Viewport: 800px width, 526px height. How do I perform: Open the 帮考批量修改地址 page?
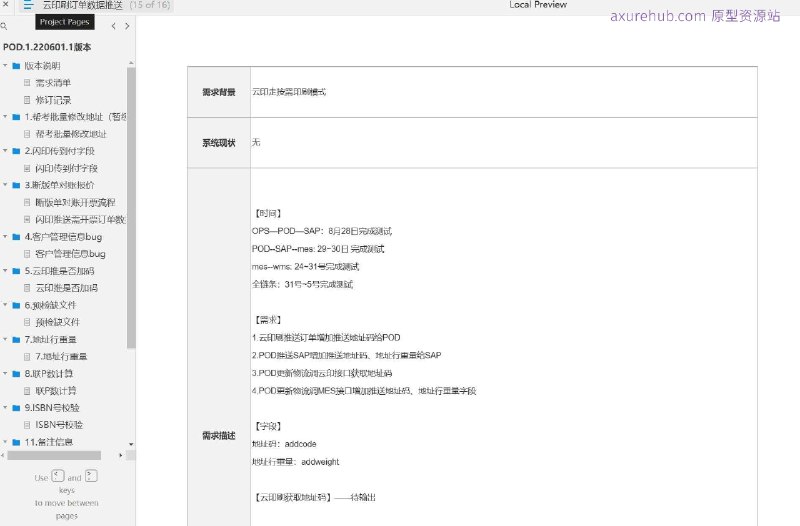pos(71,134)
